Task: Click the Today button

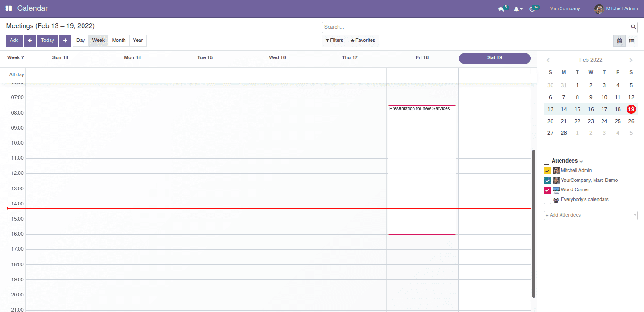Action: coord(47,41)
